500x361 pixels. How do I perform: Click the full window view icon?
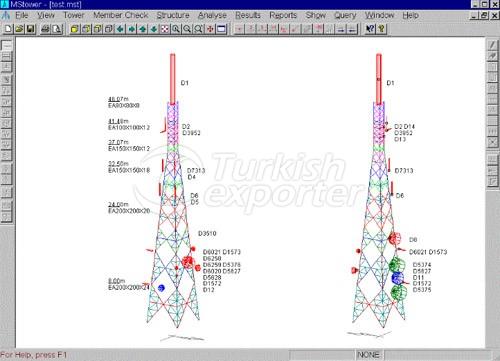tap(221, 29)
